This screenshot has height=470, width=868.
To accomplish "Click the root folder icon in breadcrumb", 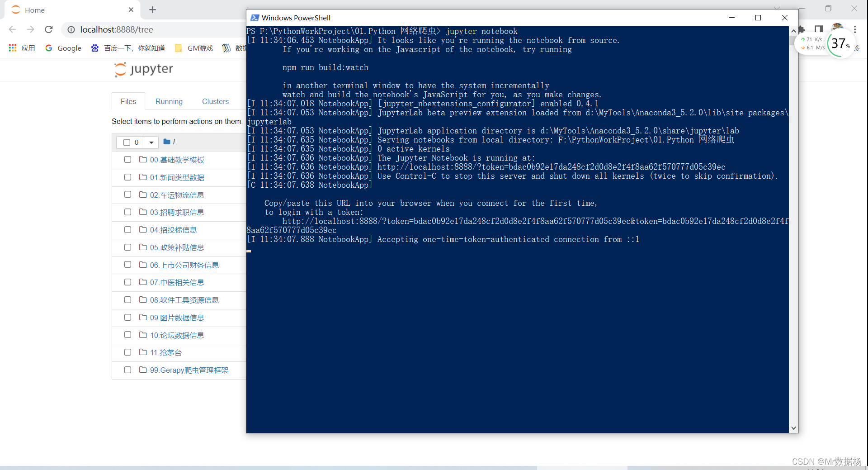I will point(167,142).
